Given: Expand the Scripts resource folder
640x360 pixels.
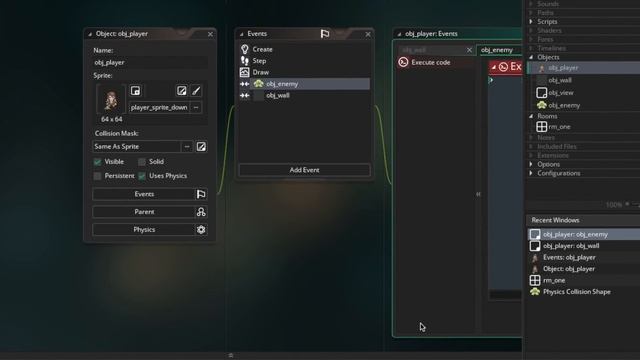Looking at the screenshot, I should (531, 22).
